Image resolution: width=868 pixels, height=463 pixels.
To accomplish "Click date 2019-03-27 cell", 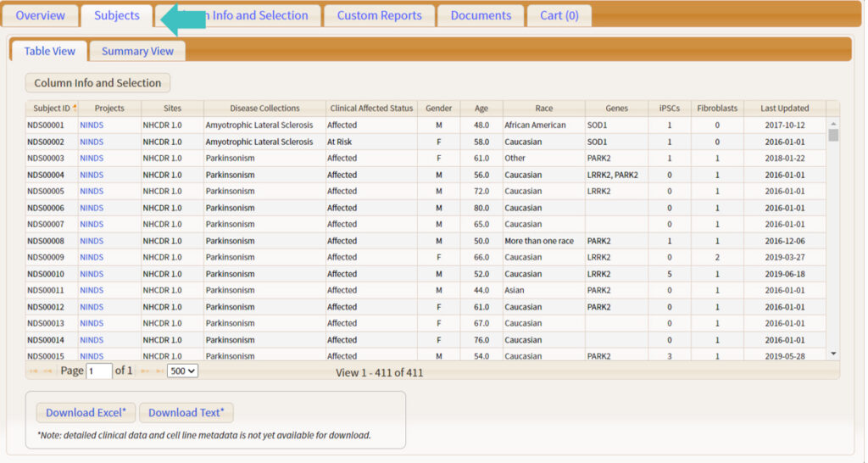I will coord(784,257).
